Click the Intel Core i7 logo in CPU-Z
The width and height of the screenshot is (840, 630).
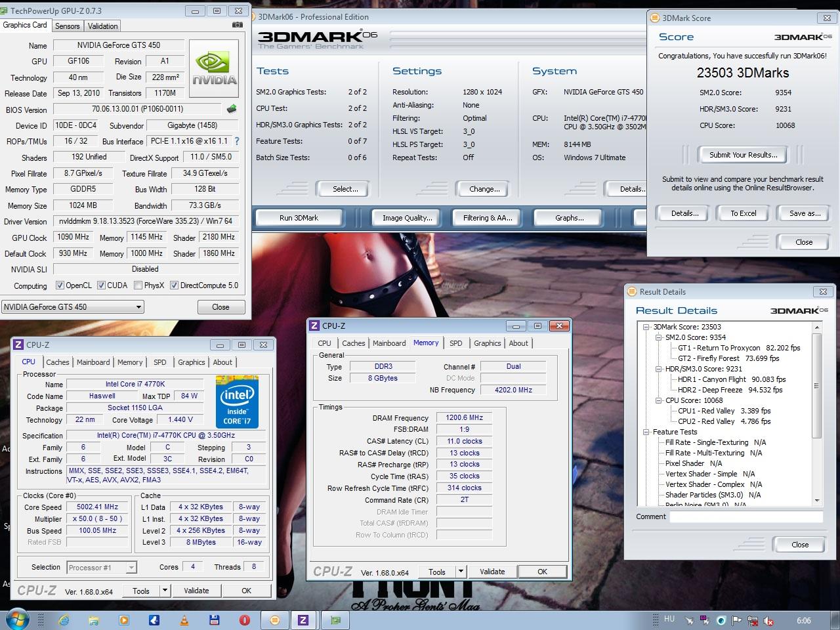pos(237,402)
